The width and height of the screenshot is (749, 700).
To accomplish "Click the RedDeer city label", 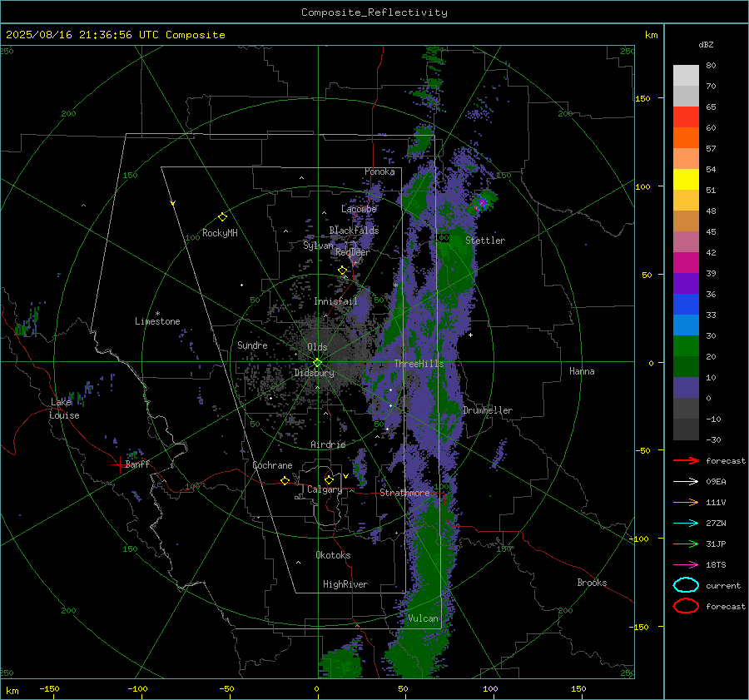I will coord(353,252).
